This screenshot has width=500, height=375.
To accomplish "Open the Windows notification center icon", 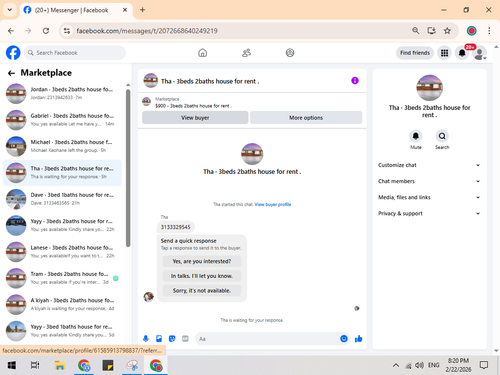I will pyautogui.click(x=484, y=365).
